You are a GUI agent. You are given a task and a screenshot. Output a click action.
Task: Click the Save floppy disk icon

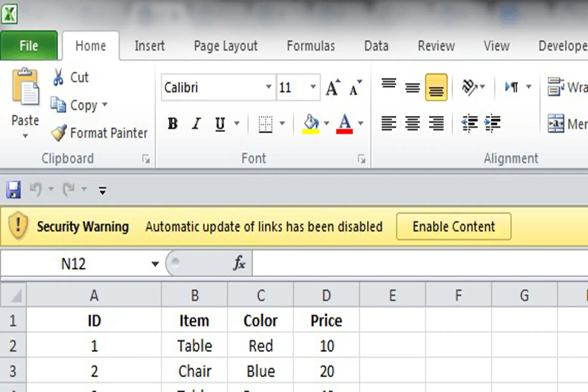tap(13, 190)
